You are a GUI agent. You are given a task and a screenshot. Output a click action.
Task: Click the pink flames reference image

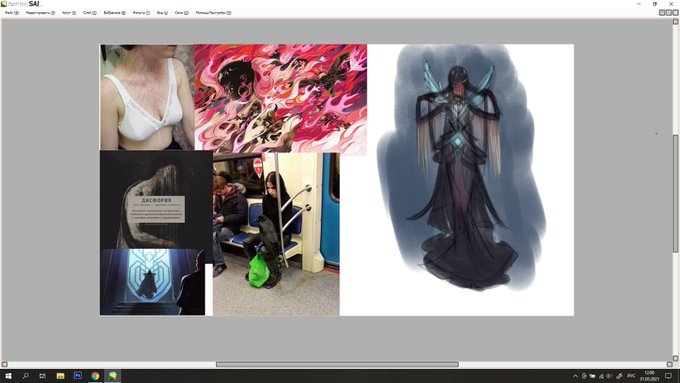(x=281, y=98)
